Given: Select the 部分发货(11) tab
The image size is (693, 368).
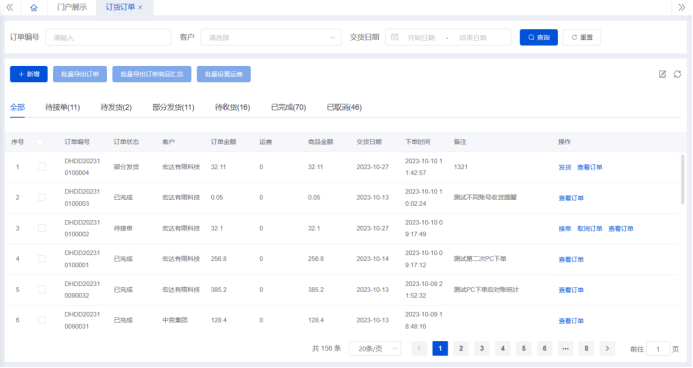Looking at the screenshot, I should click(173, 107).
